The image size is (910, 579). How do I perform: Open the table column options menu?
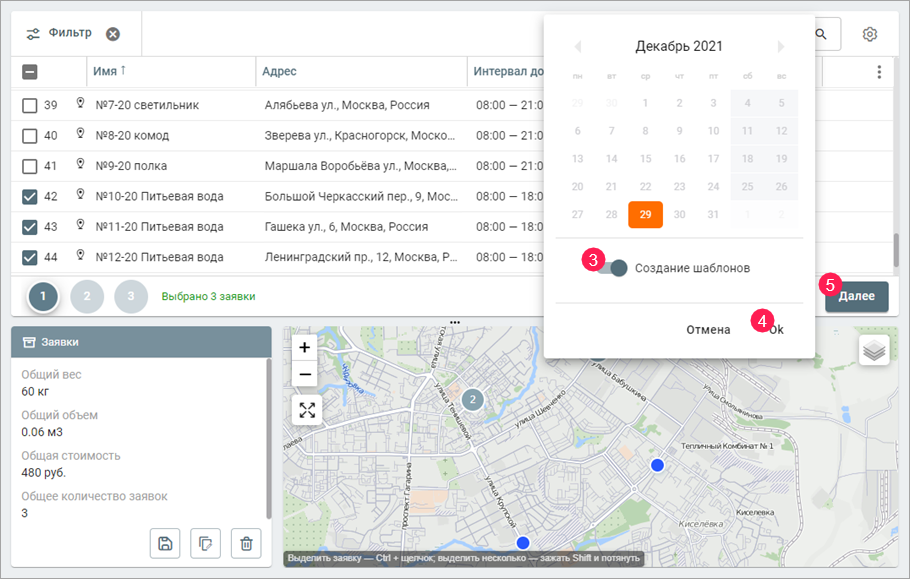point(879,72)
